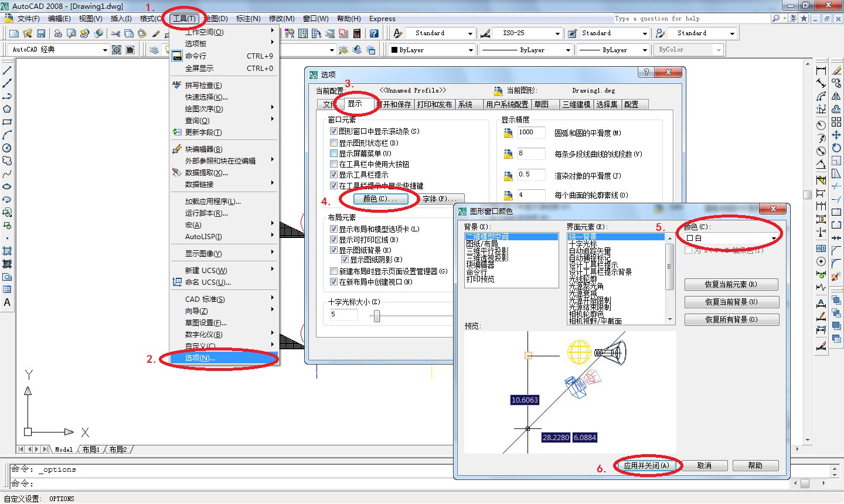This screenshot has height=504, width=844.
Task: Click the Plot printer icon
Action: 59,33
